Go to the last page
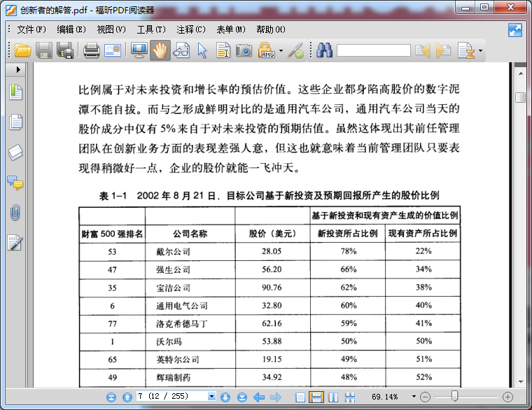Image resolution: width=532 pixels, height=410 pixels. (242, 397)
